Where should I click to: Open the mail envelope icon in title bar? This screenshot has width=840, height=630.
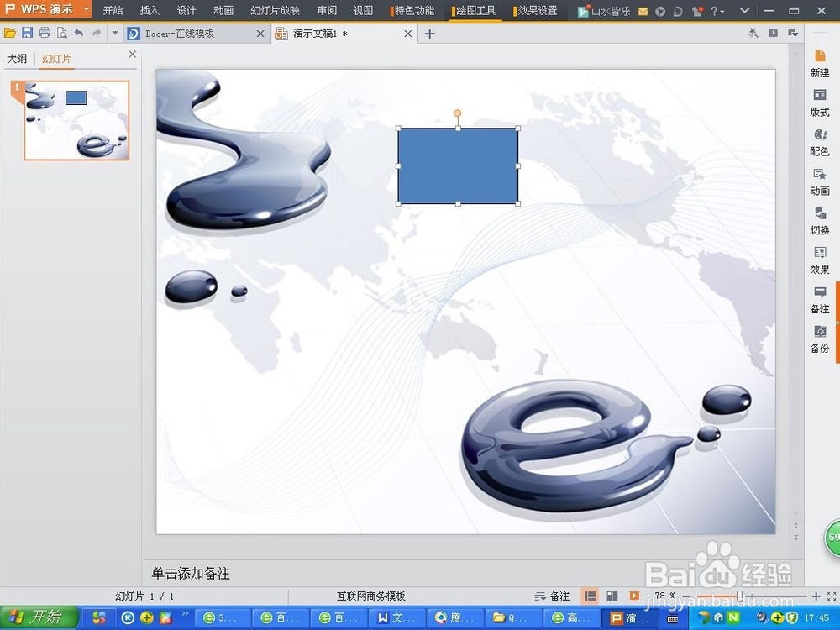[x=643, y=11]
